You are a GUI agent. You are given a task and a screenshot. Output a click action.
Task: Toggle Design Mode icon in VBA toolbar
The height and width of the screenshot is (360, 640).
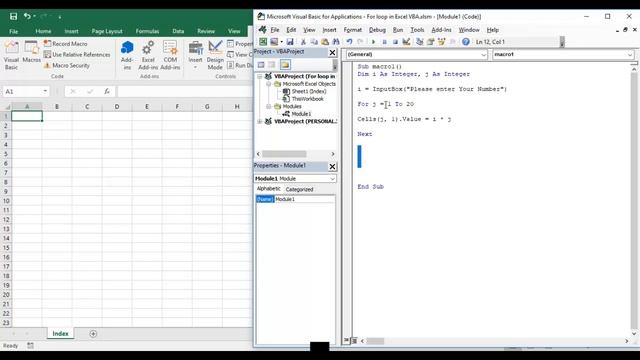pos(406,42)
